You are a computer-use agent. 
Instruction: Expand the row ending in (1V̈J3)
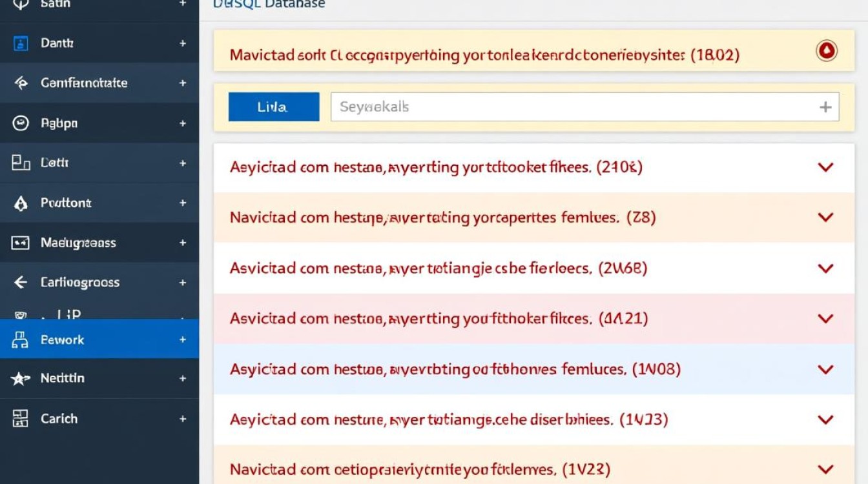tap(825, 420)
